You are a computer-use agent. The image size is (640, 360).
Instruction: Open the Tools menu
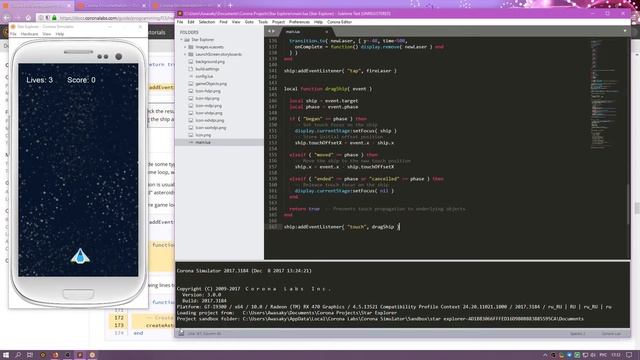coord(263,22)
